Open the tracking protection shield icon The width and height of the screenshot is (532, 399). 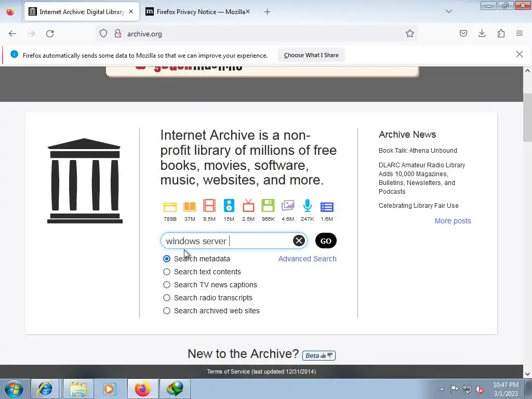tap(103, 34)
